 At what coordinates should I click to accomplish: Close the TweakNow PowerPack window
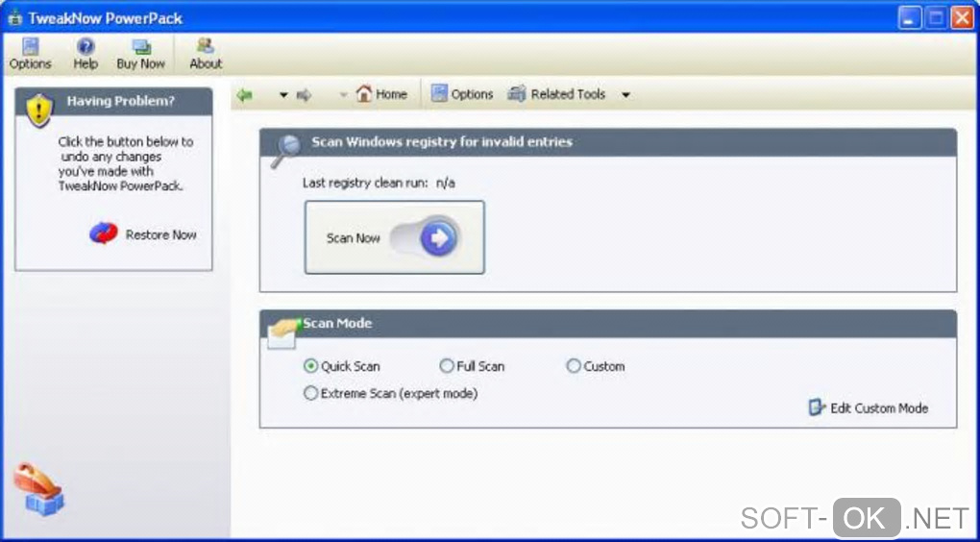pyautogui.click(x=963, y=18)
